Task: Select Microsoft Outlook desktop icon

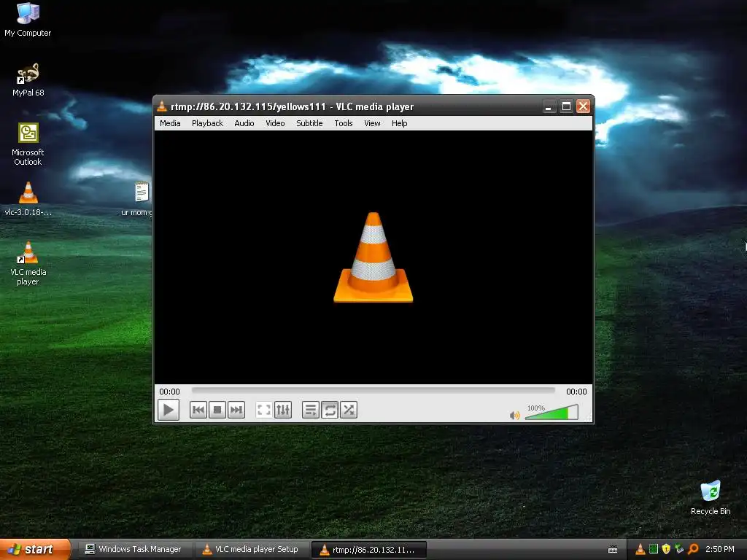Action: pos(28,144)
